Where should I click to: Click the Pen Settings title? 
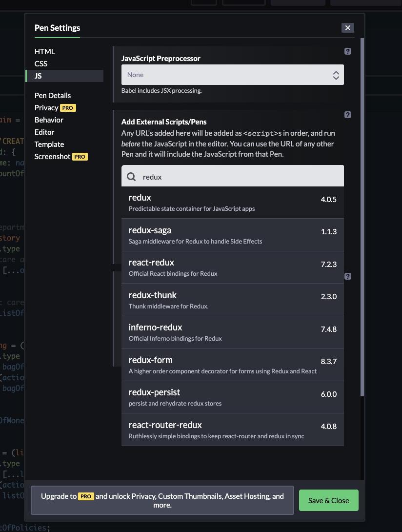[58, 28]
